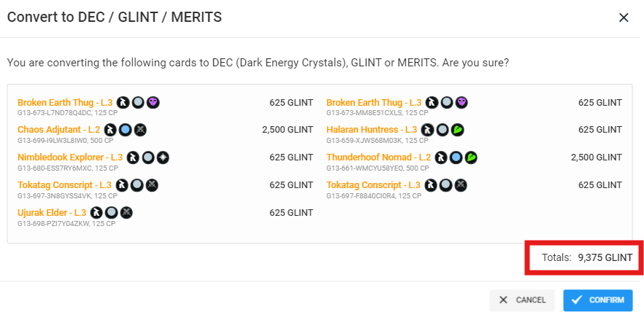The width and height of the screenshot is (644, 315).
Task: Click the Totals 9,375 GLINT value
Action: tap(605, 257)
